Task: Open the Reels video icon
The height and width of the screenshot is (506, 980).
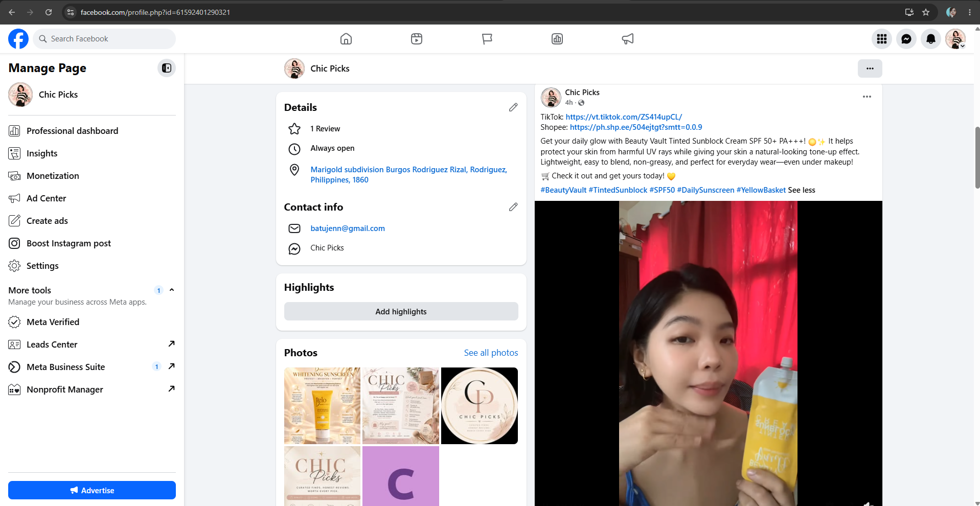Action: [417, 39]
